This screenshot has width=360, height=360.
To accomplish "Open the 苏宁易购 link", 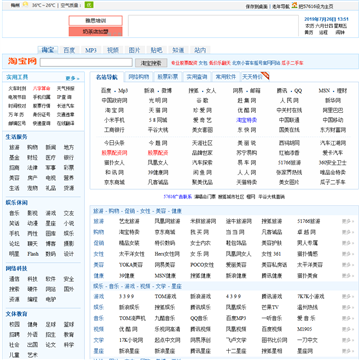I will point(247,153).
